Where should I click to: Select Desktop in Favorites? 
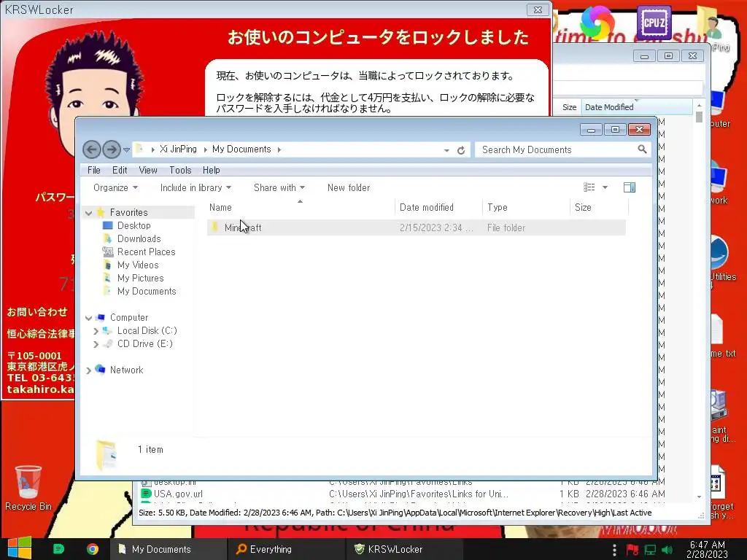pos(134,225)
